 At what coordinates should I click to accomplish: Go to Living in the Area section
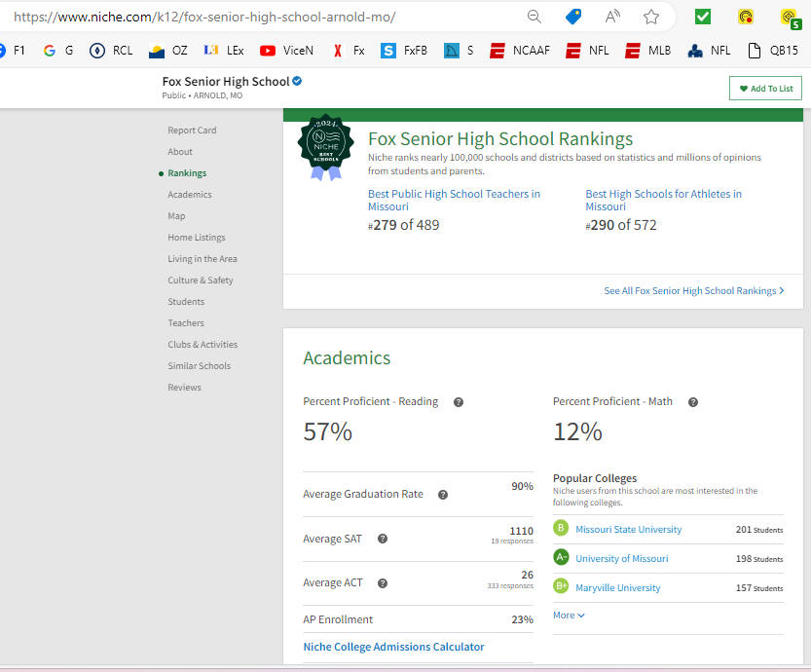pyautogui.click(x=203, y=259)
